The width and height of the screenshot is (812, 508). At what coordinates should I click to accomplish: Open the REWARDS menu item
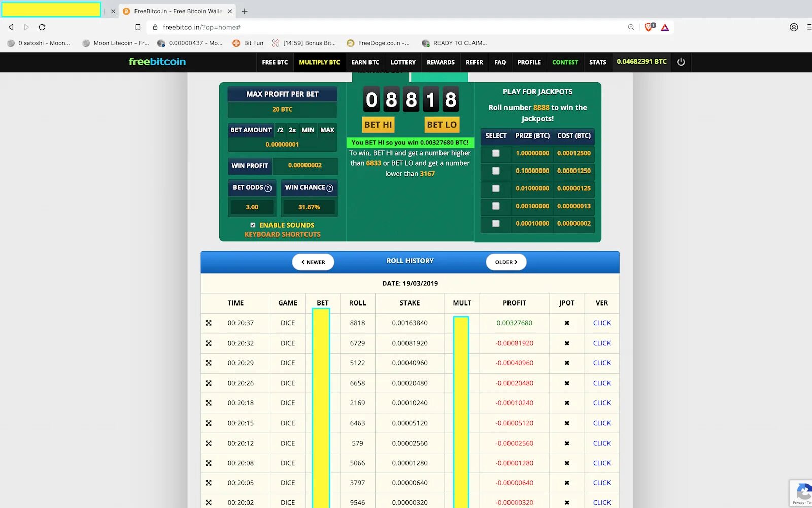[x=441, y=62]
